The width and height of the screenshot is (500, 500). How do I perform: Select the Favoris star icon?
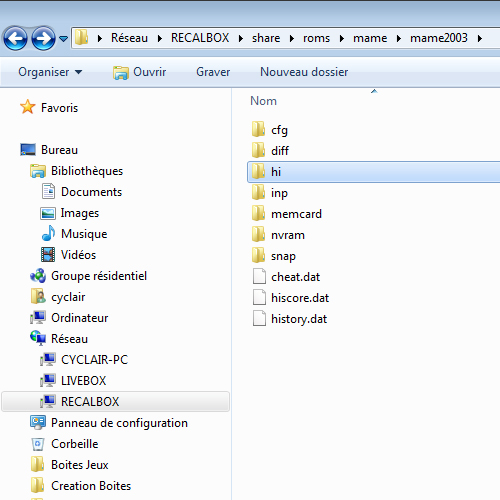[27, 107]
